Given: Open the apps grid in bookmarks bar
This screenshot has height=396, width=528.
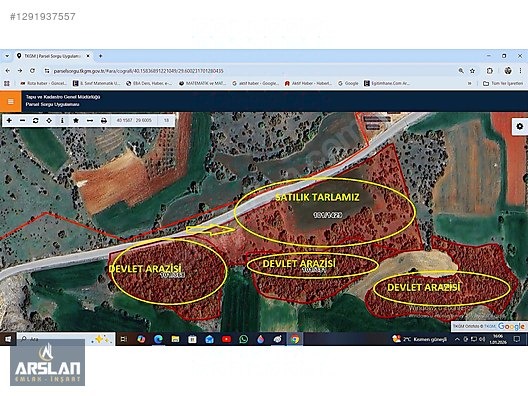Looking at the screenshot, I should click(7, 83).
